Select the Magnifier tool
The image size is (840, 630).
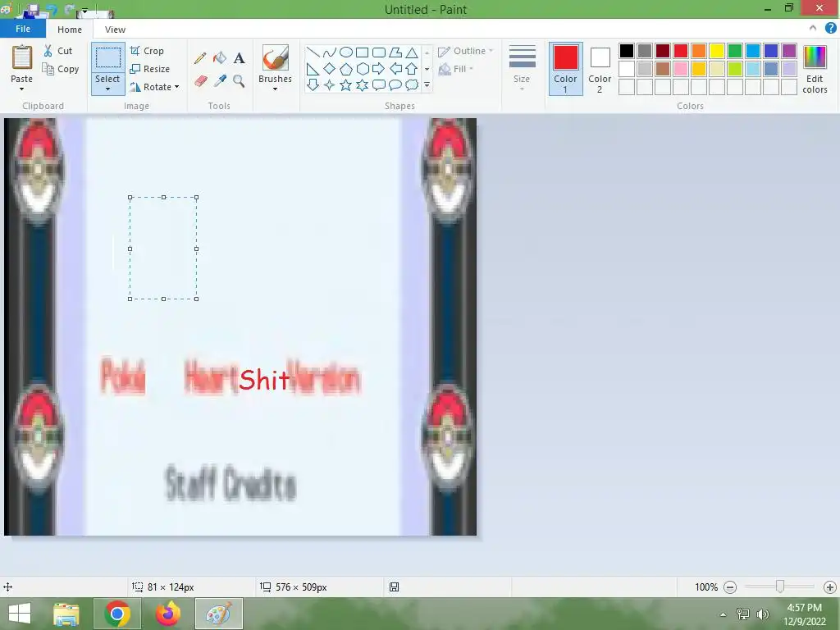pyautogui.click(x=239, y=81)
